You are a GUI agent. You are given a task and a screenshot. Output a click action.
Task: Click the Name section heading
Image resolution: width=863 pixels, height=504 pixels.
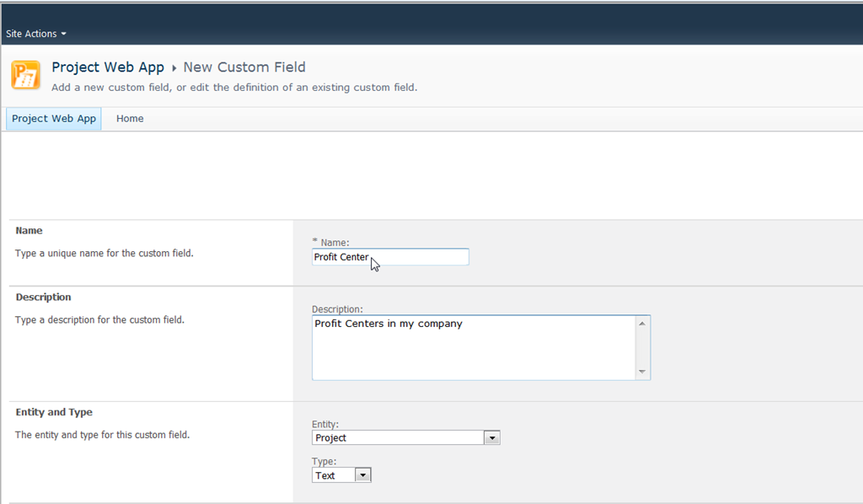[29, 230]
